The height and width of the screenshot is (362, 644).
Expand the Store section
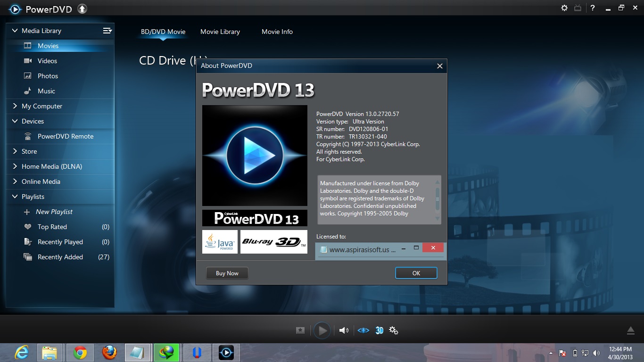[15, 151]
